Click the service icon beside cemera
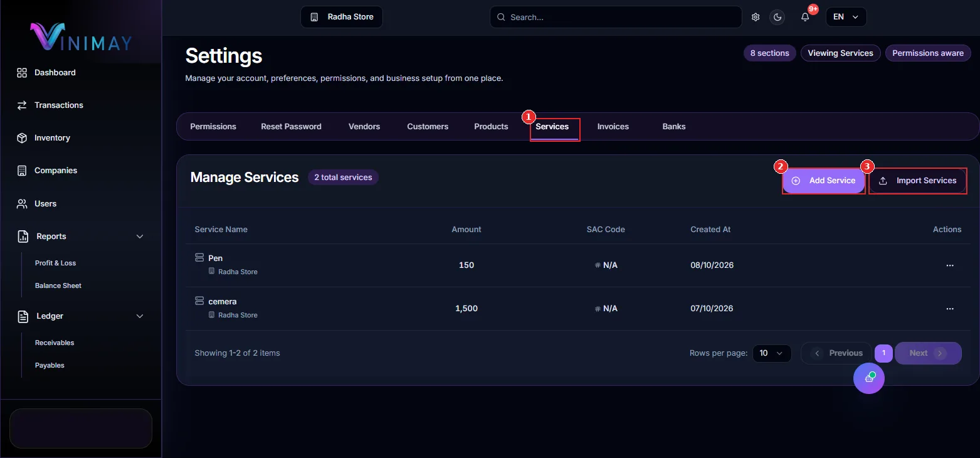Image resolution: width=980 pixels, height=458 pixels. pos(199,301)
